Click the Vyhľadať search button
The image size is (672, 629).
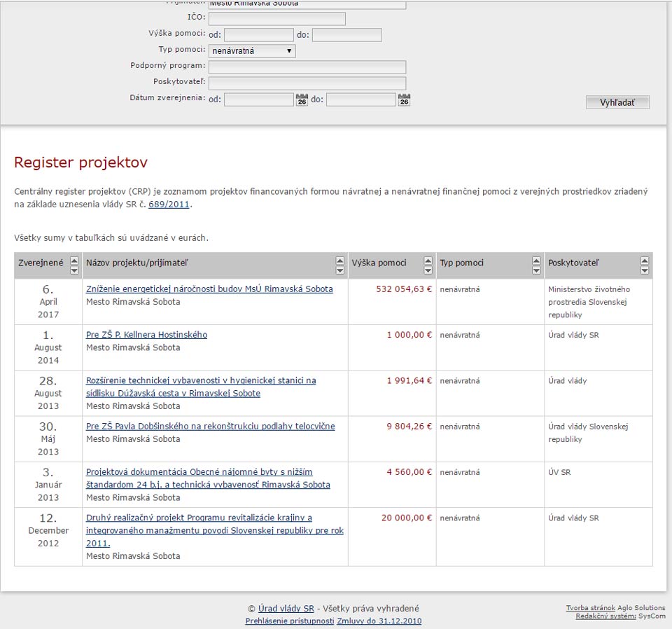point(617,103)
